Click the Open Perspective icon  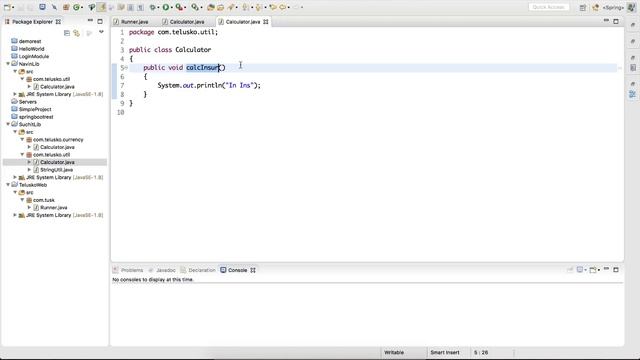pyautogui.click(x=583, y=7)
